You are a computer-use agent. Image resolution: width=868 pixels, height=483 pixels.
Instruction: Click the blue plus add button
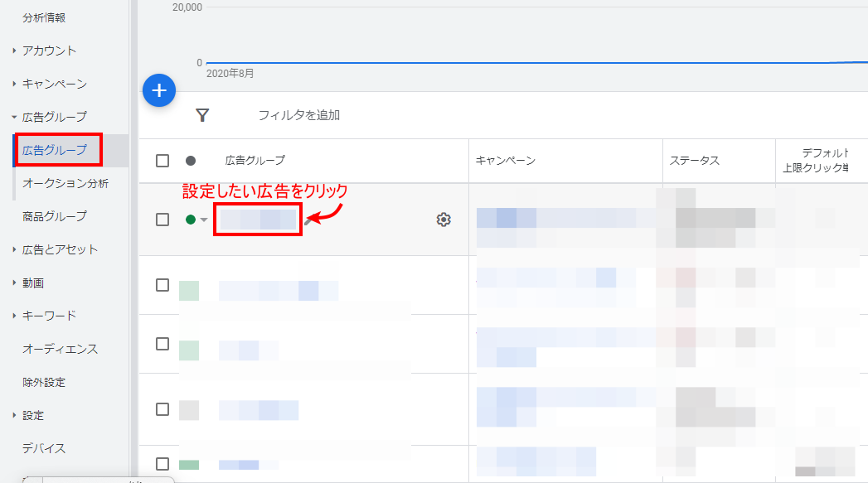(x=159, y=90)
